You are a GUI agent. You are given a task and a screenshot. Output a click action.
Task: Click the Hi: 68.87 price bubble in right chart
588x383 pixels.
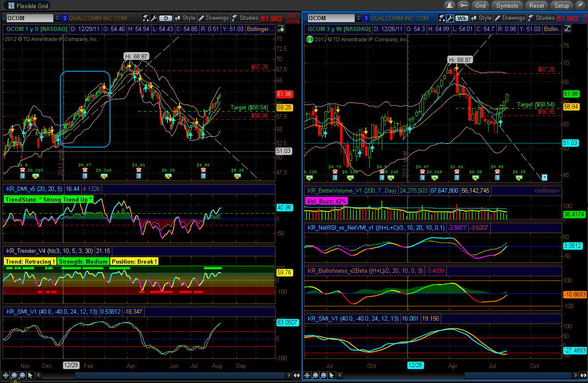[x=460, y=59]
